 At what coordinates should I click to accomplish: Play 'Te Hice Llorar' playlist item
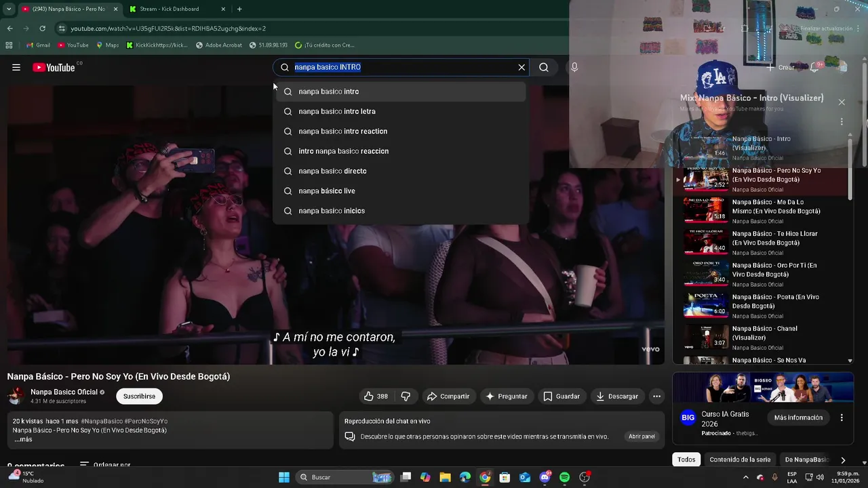[761, 243]
